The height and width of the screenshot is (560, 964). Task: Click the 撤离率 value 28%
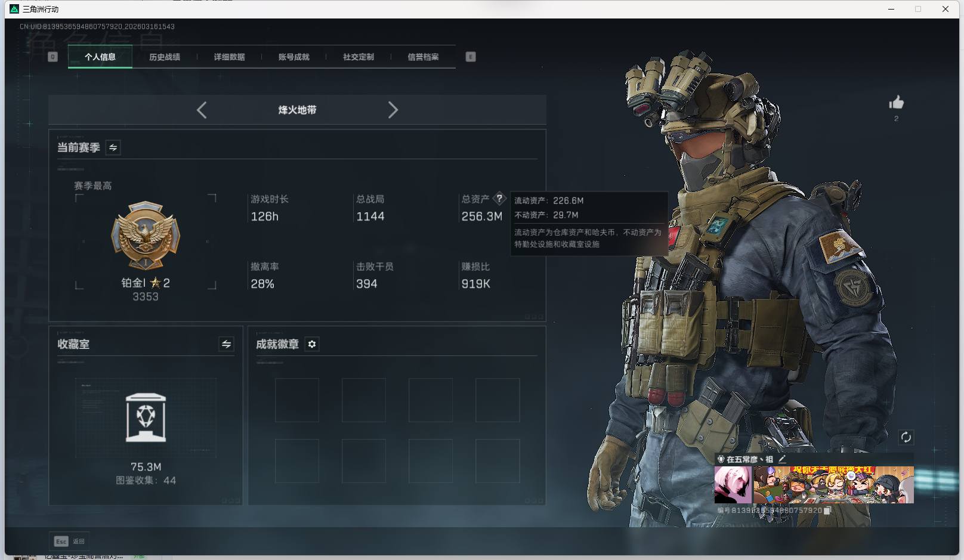click(262, 284)
